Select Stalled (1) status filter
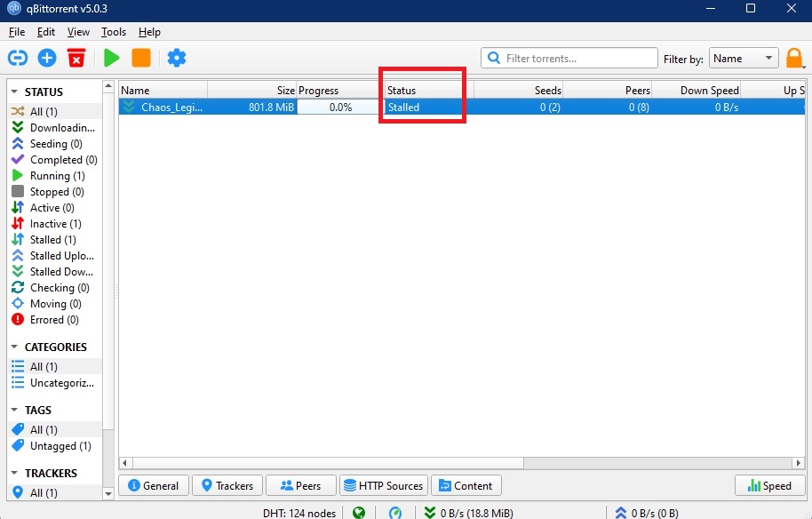The image size is (812, 519). coord(54,240)
